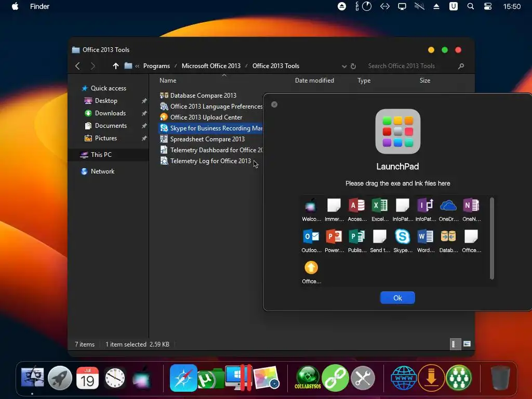Viewport: 532px width, 399px height.
Task: Select Office 2013 Language Preferences file
Action: (211, 107)
